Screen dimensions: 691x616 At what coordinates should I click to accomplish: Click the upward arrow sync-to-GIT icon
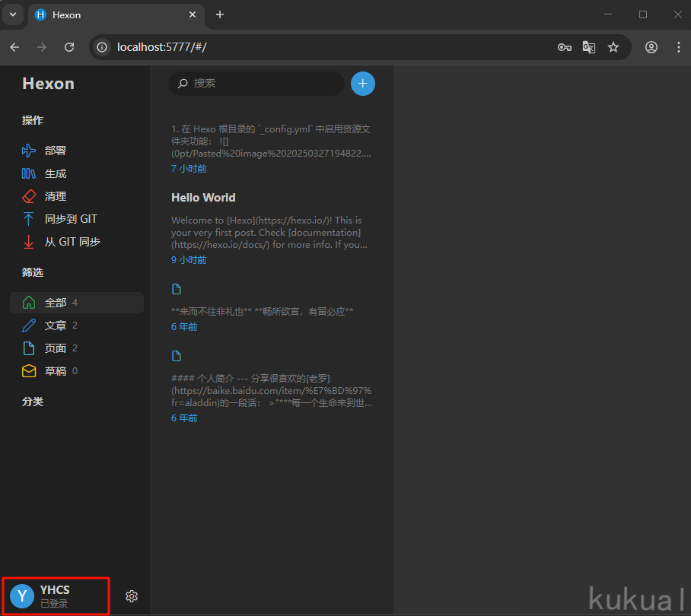29,219
